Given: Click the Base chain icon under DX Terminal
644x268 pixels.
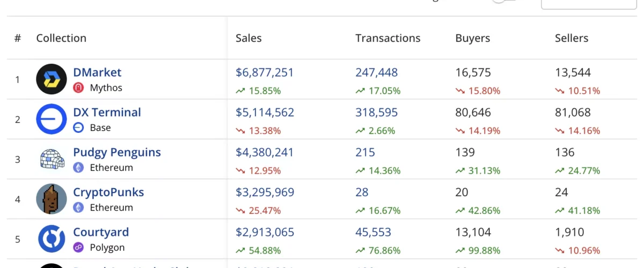Looking at the screenshot, I should 78,128.
